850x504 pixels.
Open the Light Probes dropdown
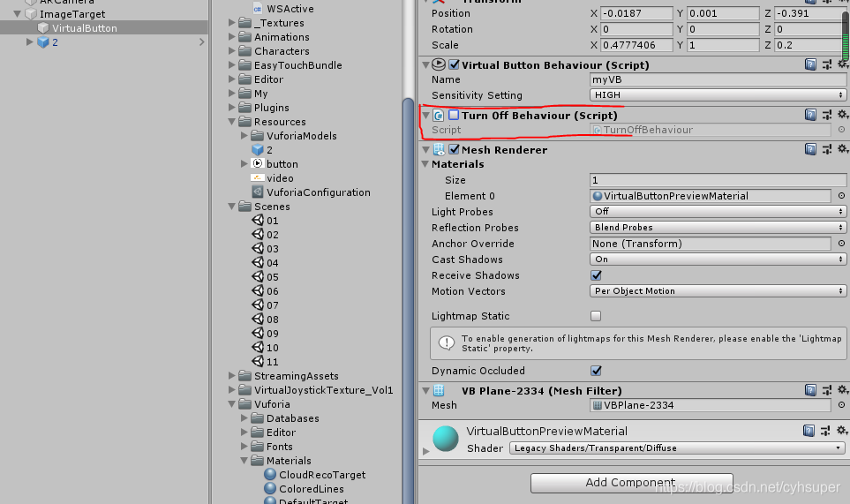pyautogui.click(x=718, y=211)
